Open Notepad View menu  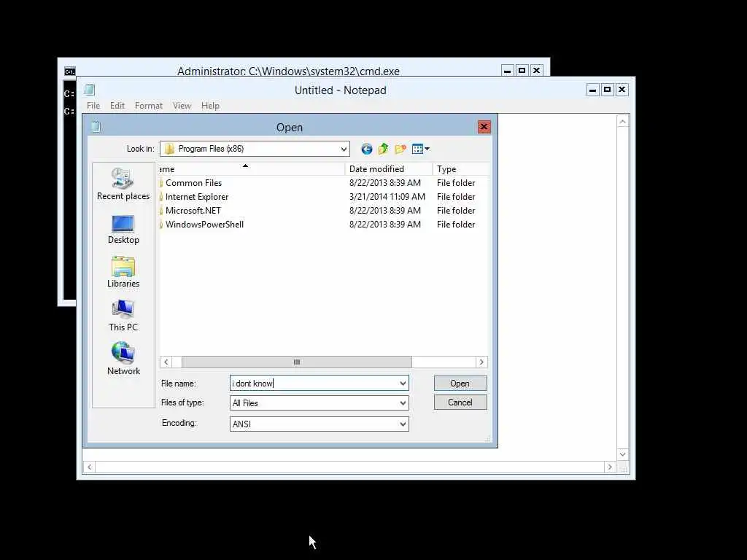[182, 106]
